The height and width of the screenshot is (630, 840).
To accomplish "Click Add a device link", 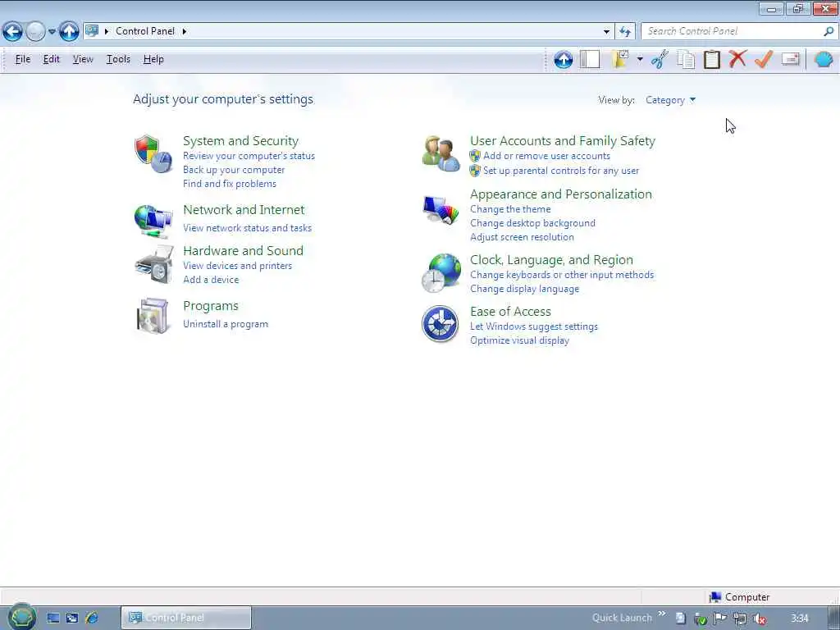I will tap(211, 280).
